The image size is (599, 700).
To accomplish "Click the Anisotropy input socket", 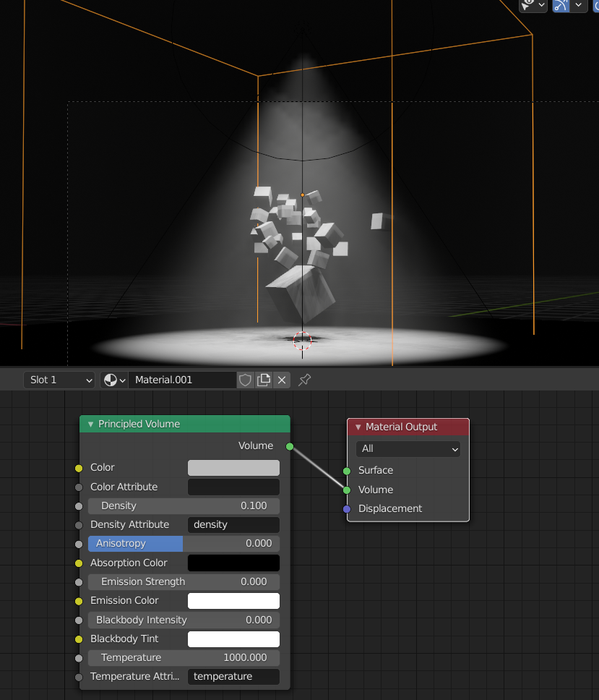I will click(x=79, y=545).
